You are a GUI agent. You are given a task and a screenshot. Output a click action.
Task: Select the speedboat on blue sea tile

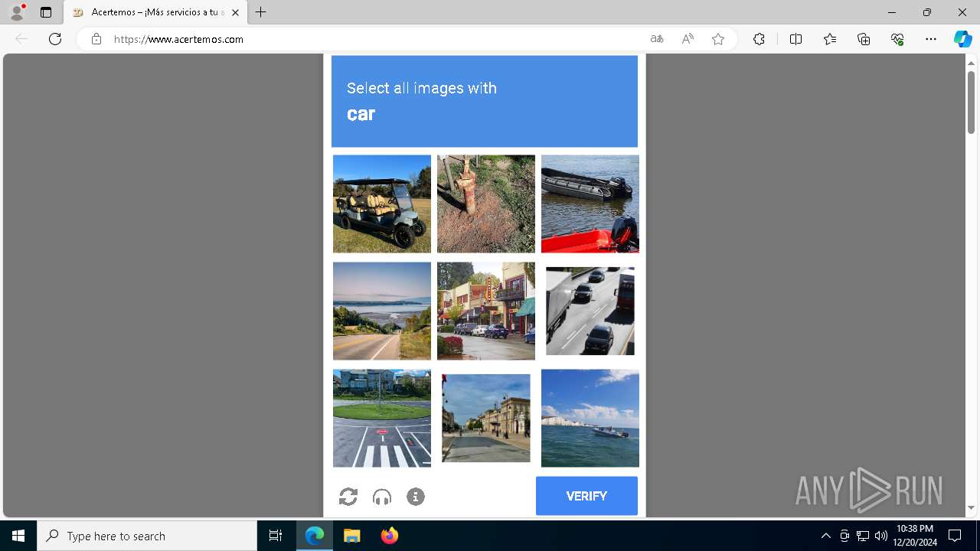tap(590, 418)
